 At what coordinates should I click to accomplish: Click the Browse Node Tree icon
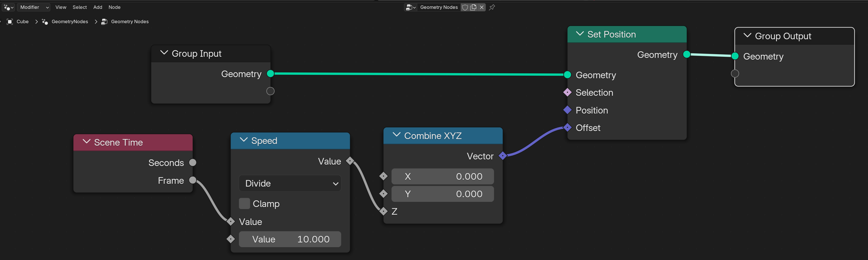coord(411,7)
